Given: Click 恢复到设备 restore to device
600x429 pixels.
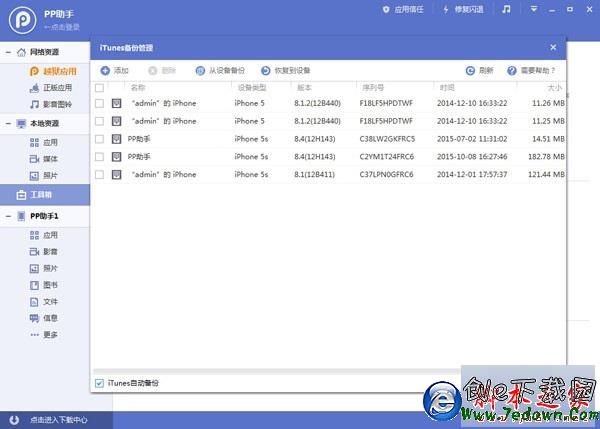Looking at the screenshot, I should point(285,70).
